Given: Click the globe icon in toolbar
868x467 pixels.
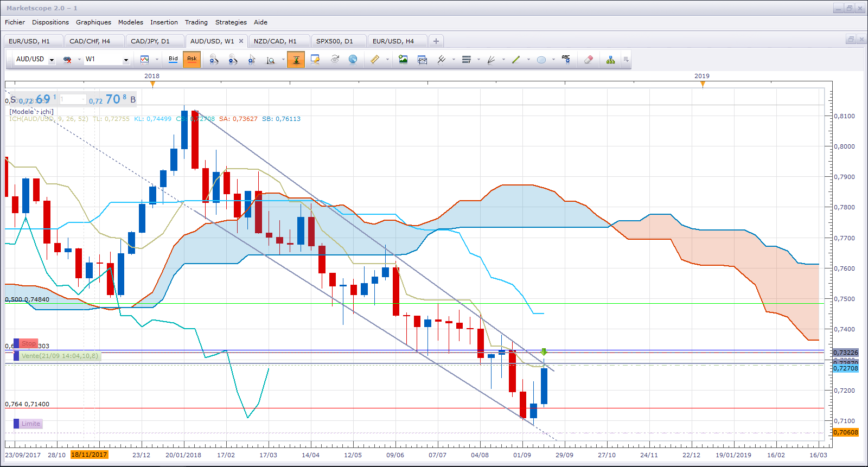Looking at the screenshot, I should (x=353, y=60).
